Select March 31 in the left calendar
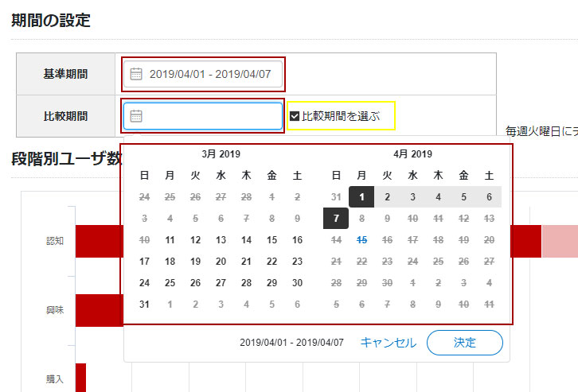 pyautogui.click(x=144, y=305)
